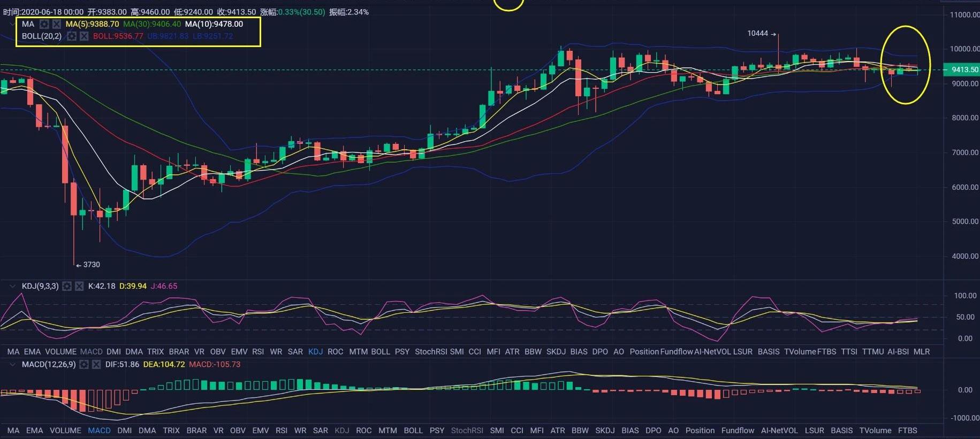Remove the MA indicator with its X icon
The width and height of the screenshot is (980, 439).
click(56, 24)
